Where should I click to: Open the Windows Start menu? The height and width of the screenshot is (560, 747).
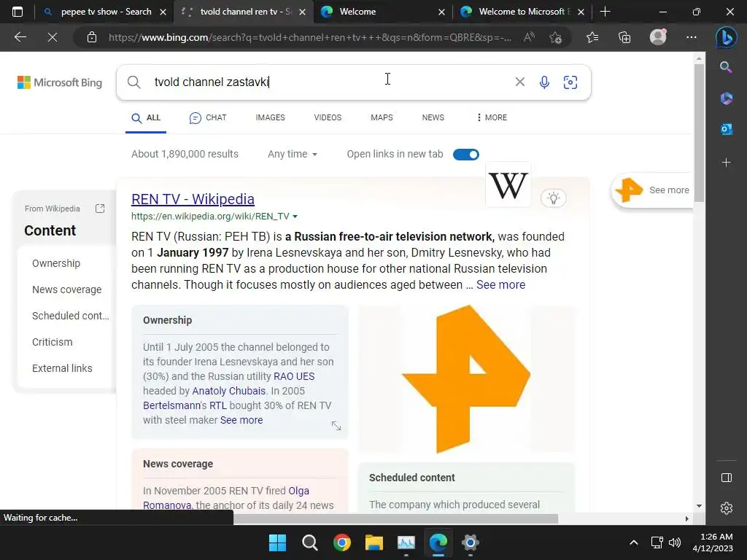pyautogui.click(x=277, y=542)
